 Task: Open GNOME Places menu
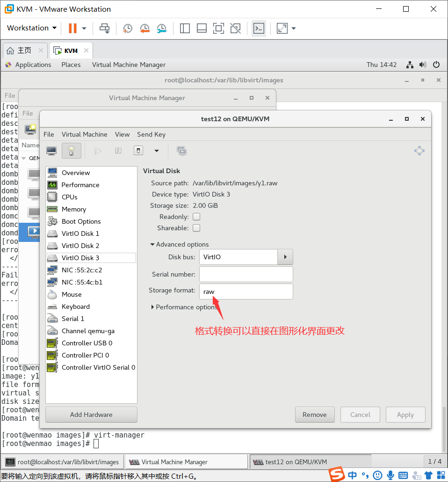pos(71,65)
